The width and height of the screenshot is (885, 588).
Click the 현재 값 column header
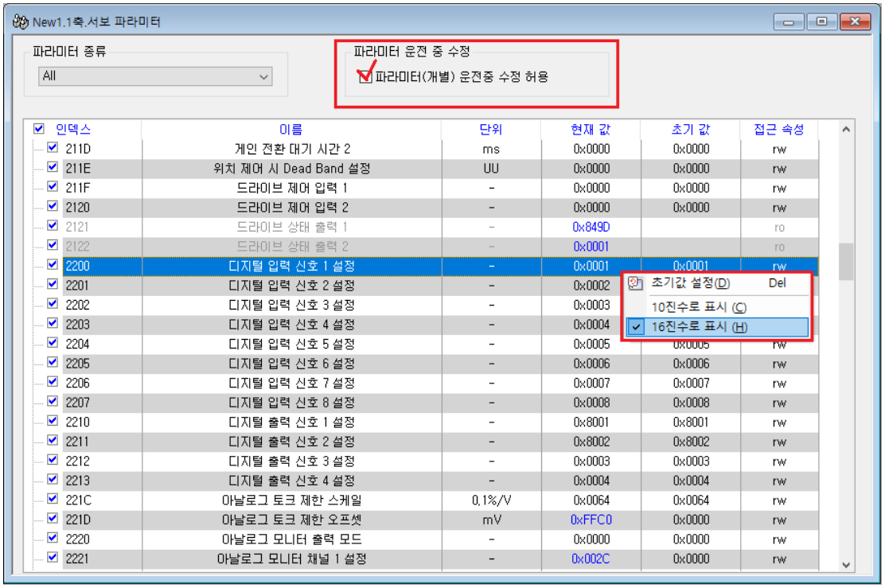(592, 128)
